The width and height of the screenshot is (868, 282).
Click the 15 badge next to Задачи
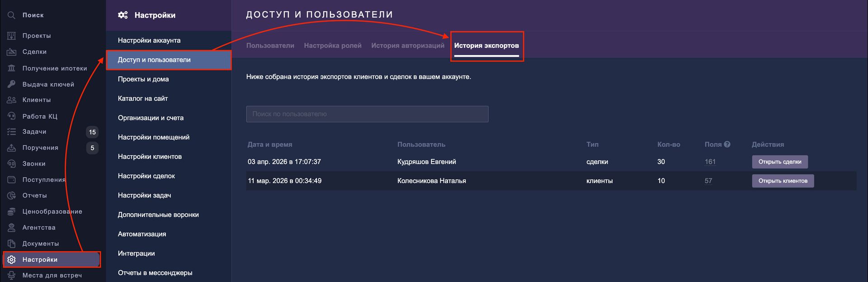[x=92, y=132]
